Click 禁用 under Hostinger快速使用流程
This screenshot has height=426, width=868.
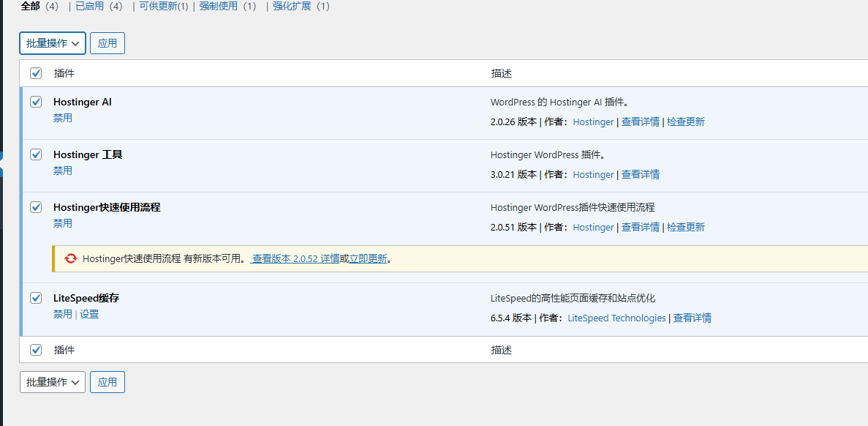coord(63,223)
